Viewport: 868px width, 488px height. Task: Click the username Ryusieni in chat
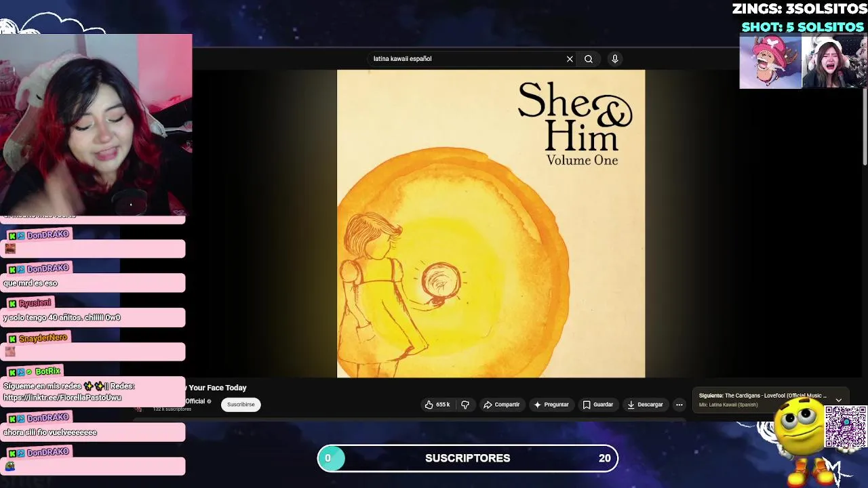(x=35, y=303)
